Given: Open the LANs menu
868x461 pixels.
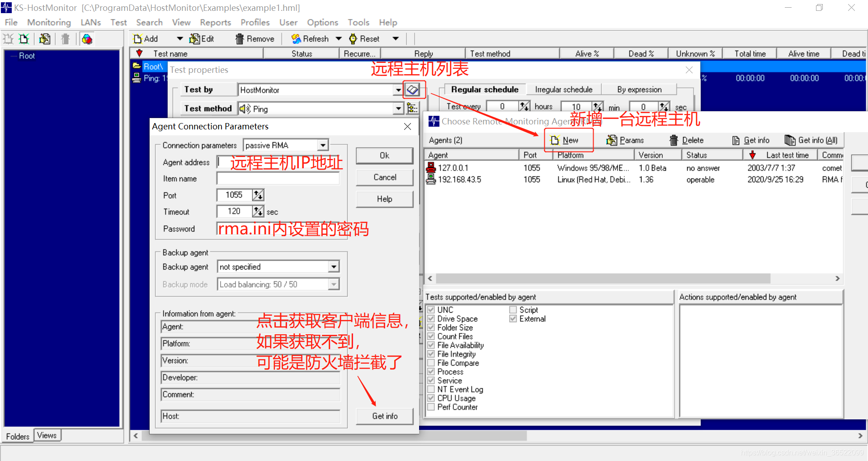Looking at the screenshot, I should pos(90,22).
